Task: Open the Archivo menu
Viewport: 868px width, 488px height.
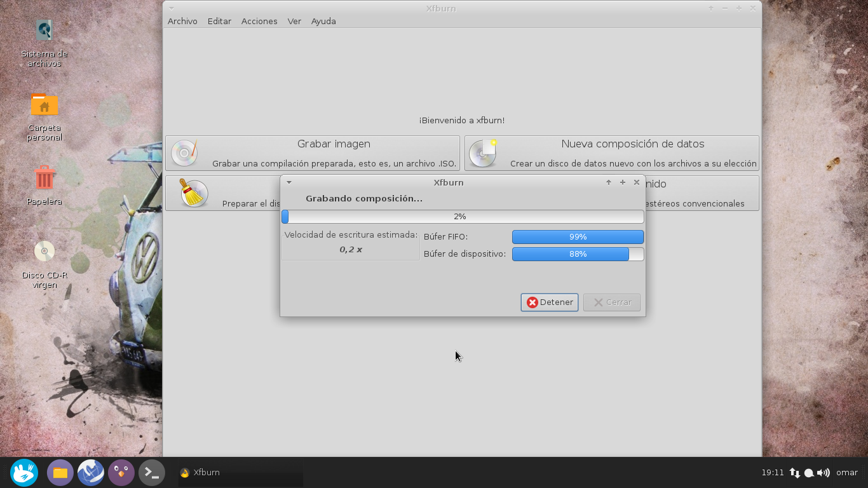Action: click(x=182, y=21)
